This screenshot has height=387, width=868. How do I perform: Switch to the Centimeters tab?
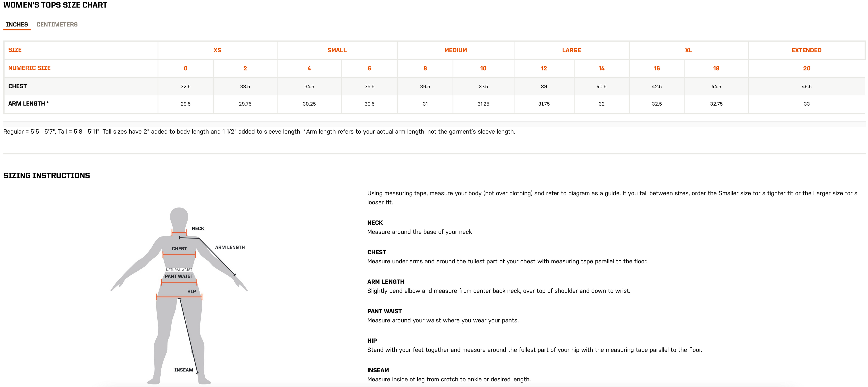(57, 25)
